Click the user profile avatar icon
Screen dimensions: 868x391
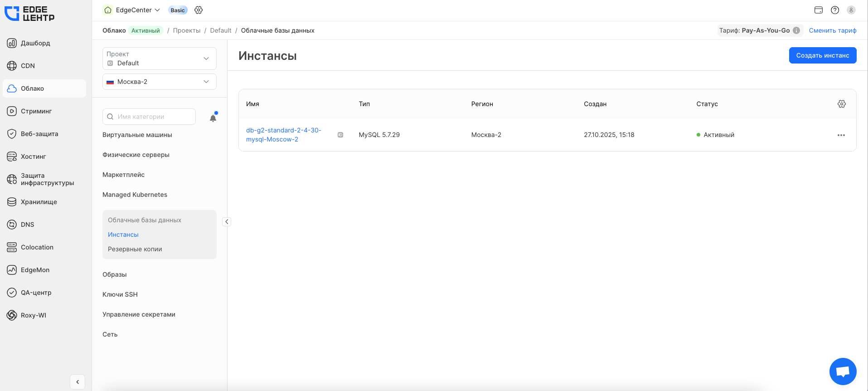pyautogui.click(x=851, y=10)
